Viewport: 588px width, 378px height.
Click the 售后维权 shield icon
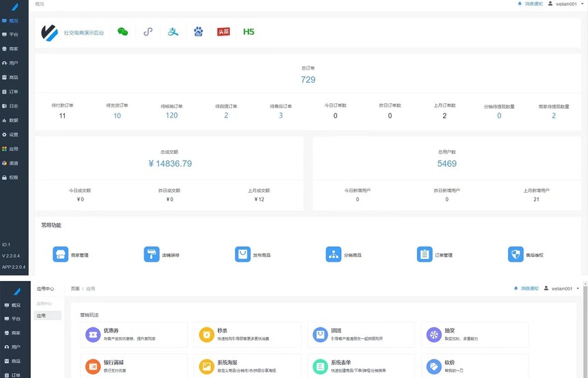point(516,254)
